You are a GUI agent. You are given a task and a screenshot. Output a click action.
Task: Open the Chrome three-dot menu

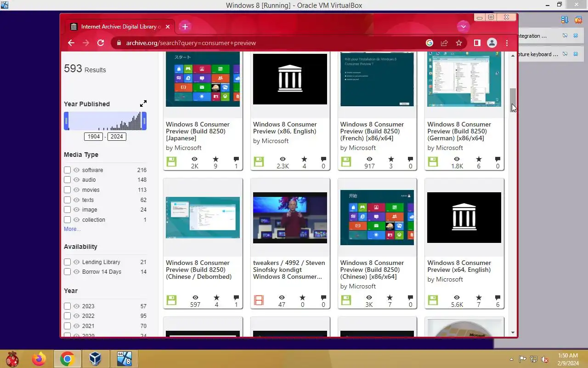tap(507, 43)
